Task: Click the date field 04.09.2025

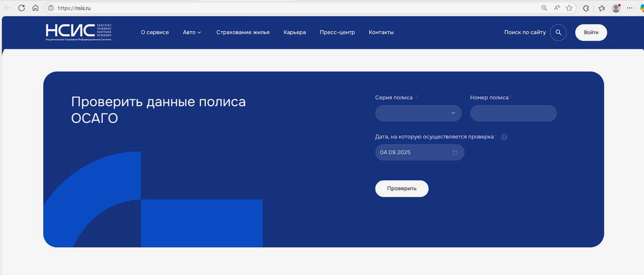Action: coord(420,153)
